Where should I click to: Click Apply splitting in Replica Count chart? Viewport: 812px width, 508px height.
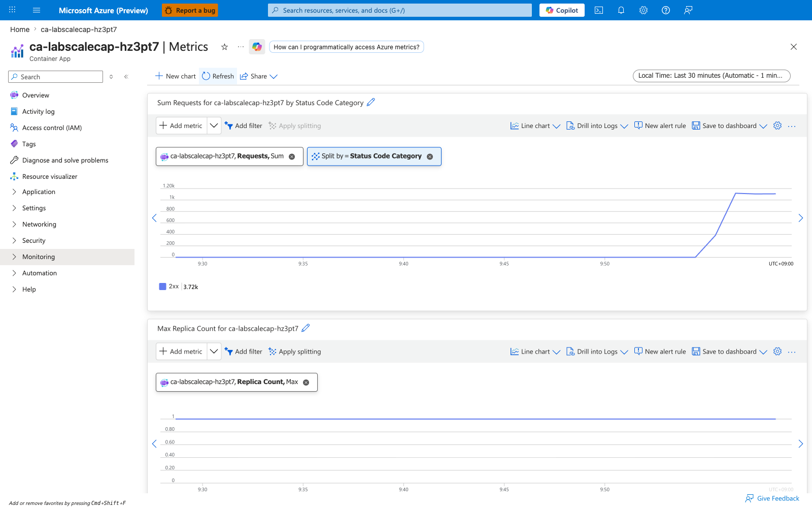pos(295,352)
